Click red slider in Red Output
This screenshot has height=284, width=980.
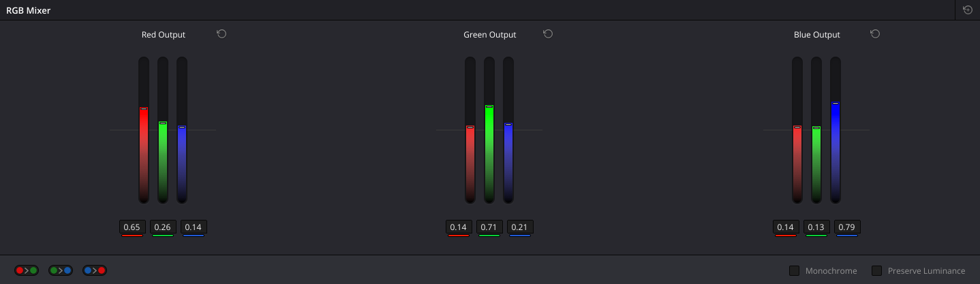tap(144, 130)
